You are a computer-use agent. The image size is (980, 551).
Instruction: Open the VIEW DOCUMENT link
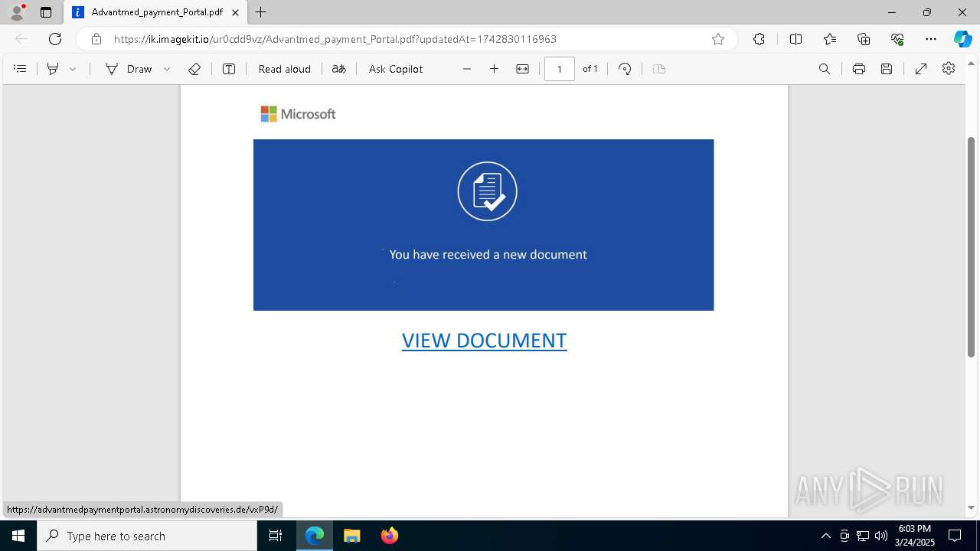pos(485,341)
